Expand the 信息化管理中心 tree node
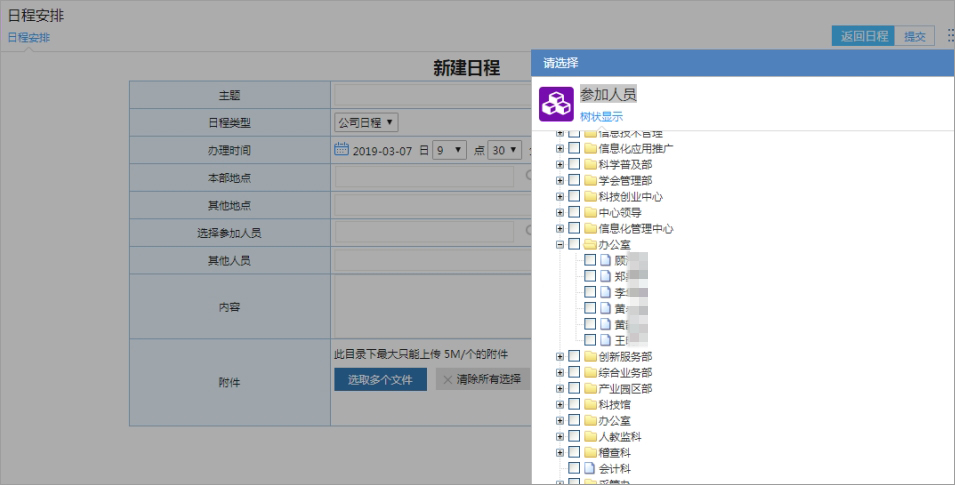Image resolution: width=955 pixels, height=485 pixels. tap(560, 228)
